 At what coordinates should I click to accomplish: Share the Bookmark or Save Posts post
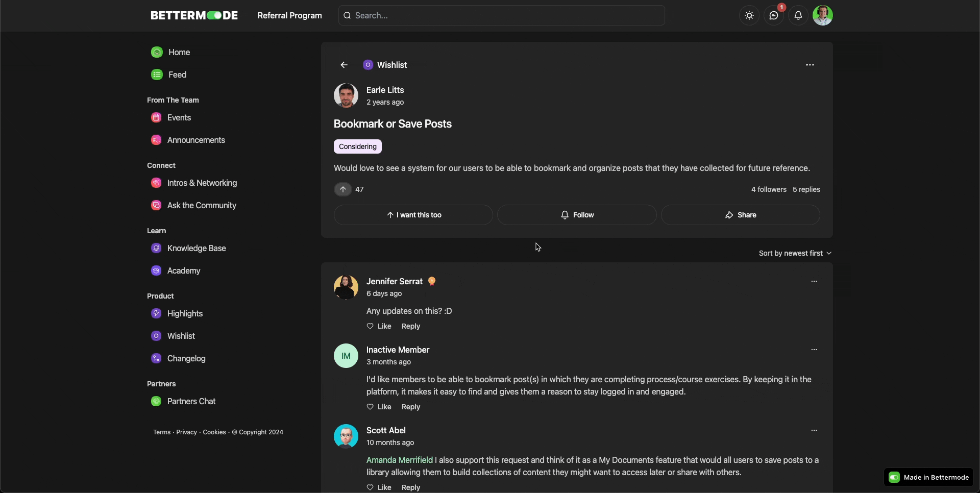pos(740,215)
